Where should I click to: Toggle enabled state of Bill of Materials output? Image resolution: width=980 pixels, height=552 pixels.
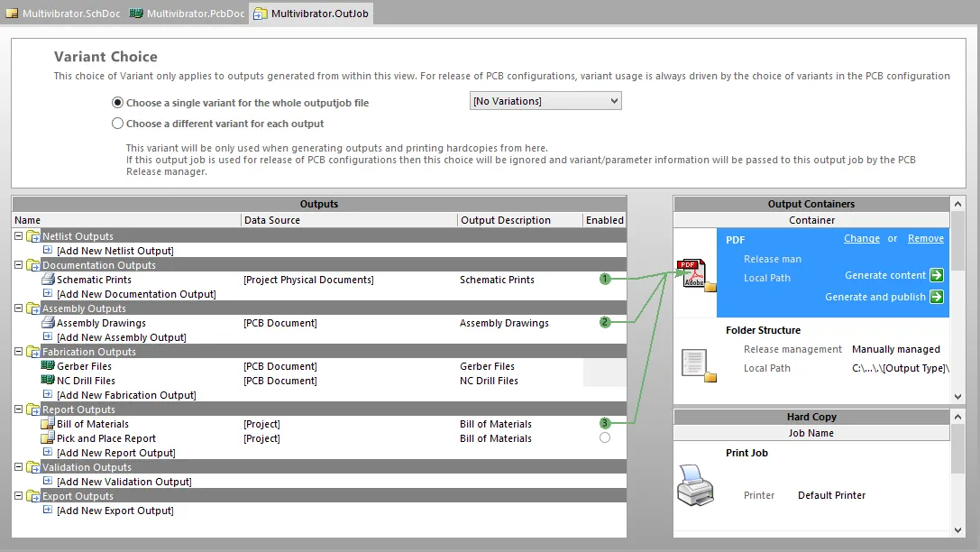pos(604,423)
